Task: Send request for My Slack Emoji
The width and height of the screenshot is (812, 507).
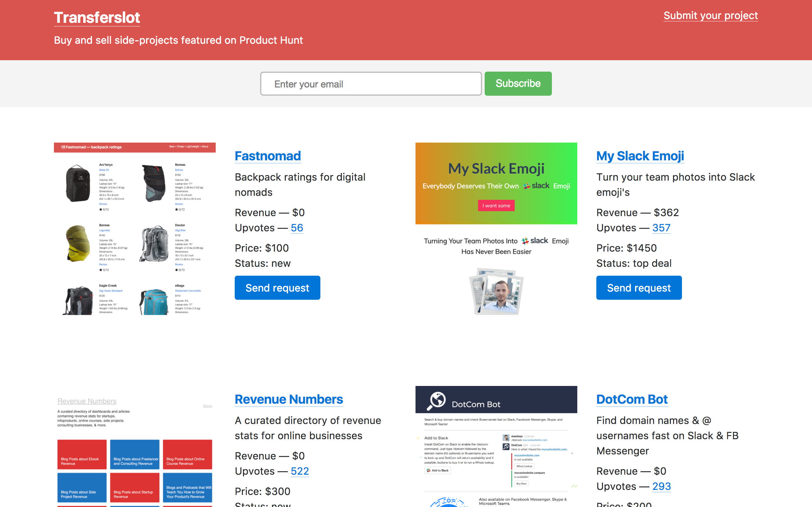Action: click(638, 288)
